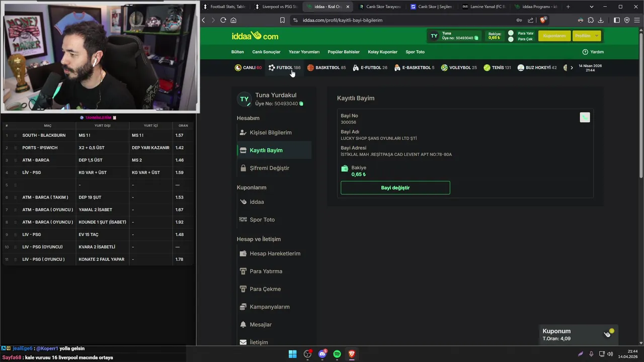Open browser downloads
This screenshot has height=362, width=644.
pos(601,20)
